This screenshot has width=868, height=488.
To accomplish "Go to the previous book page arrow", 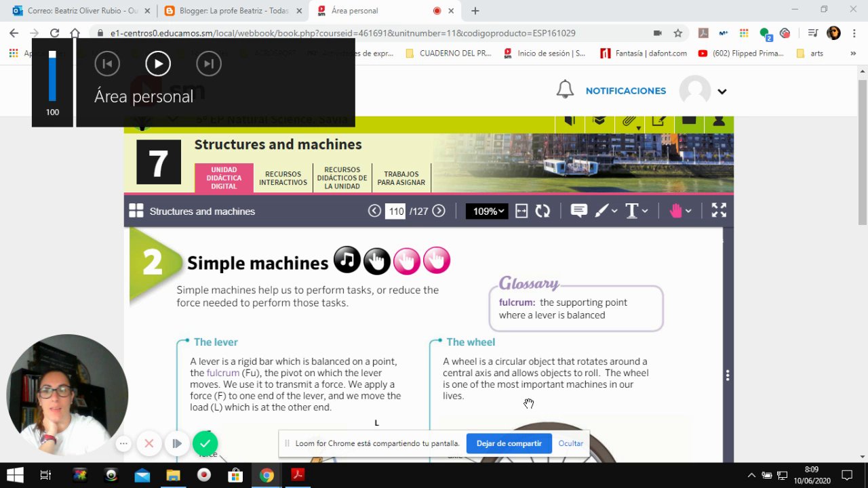I will pos(374,211).
